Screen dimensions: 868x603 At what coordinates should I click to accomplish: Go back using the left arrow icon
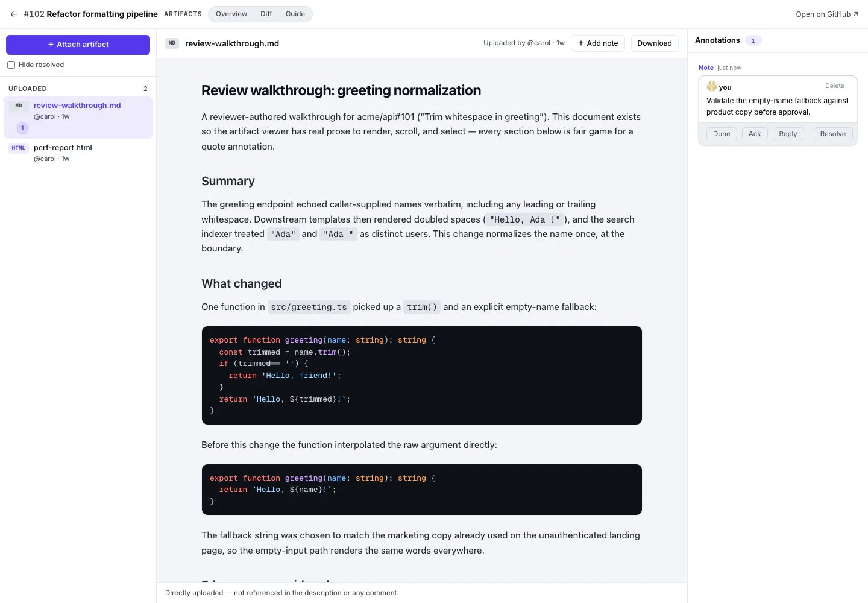[13, 14]
